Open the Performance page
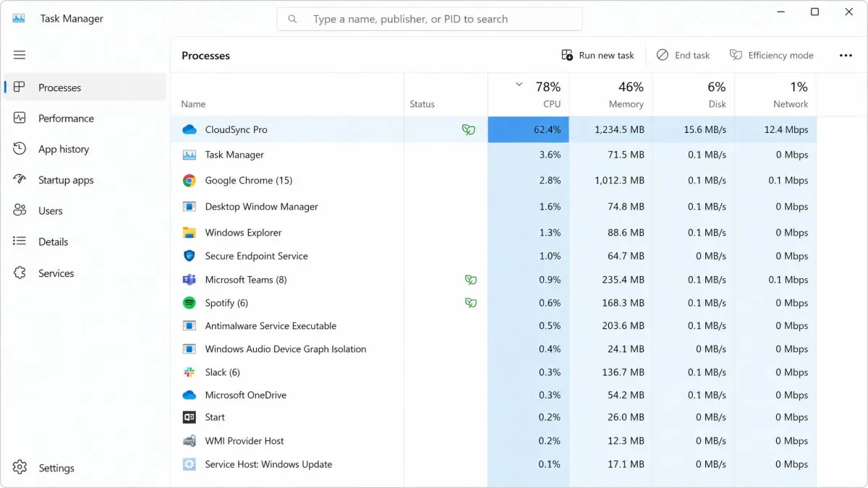This screenshot has height=488, width=868. point(85,119)
